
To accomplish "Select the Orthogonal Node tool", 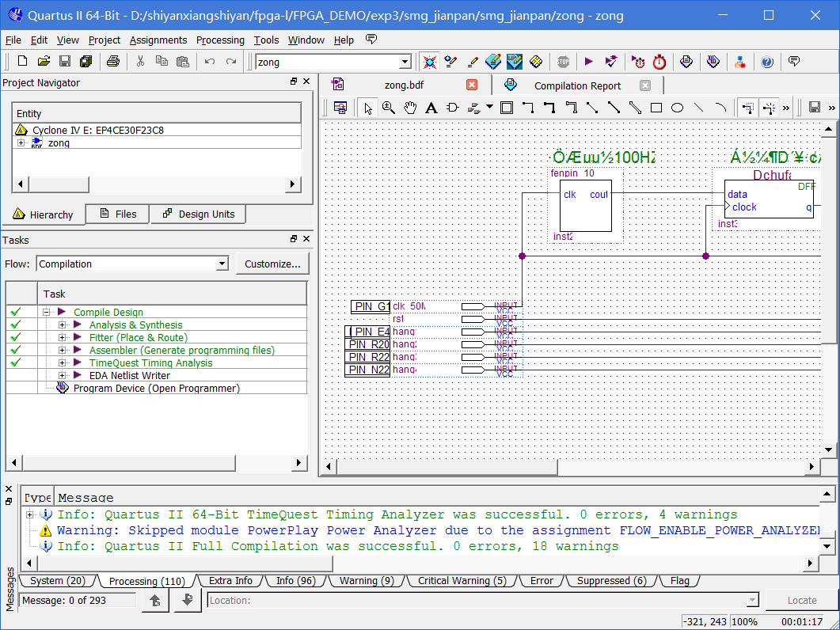I will pyautogui.click(x=528, y=108).
